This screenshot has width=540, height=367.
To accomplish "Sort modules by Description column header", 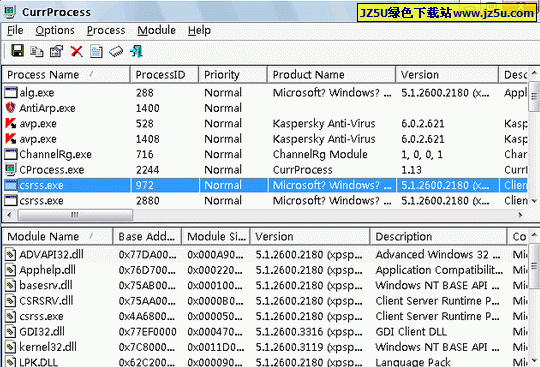I will [438, 237].
